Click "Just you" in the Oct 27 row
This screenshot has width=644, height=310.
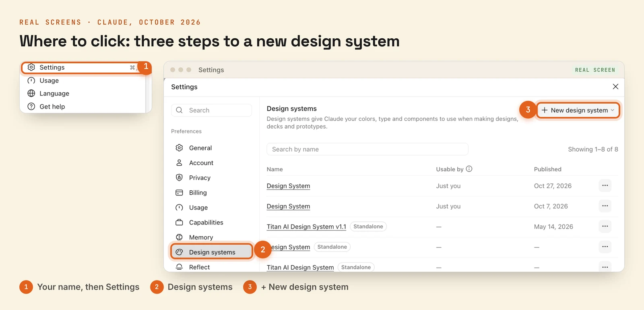tap(448, 186)
